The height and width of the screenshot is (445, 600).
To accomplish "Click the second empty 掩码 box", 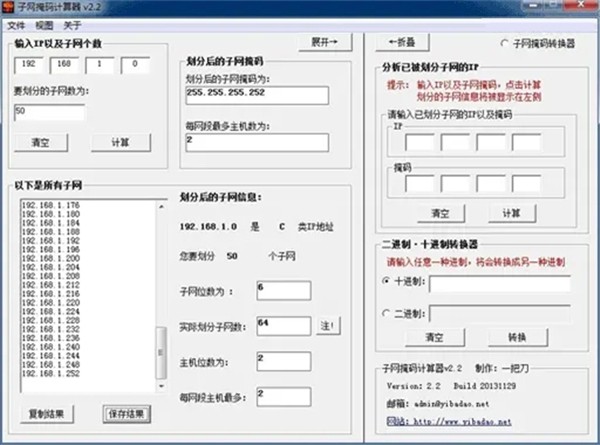I will point(455,184).
